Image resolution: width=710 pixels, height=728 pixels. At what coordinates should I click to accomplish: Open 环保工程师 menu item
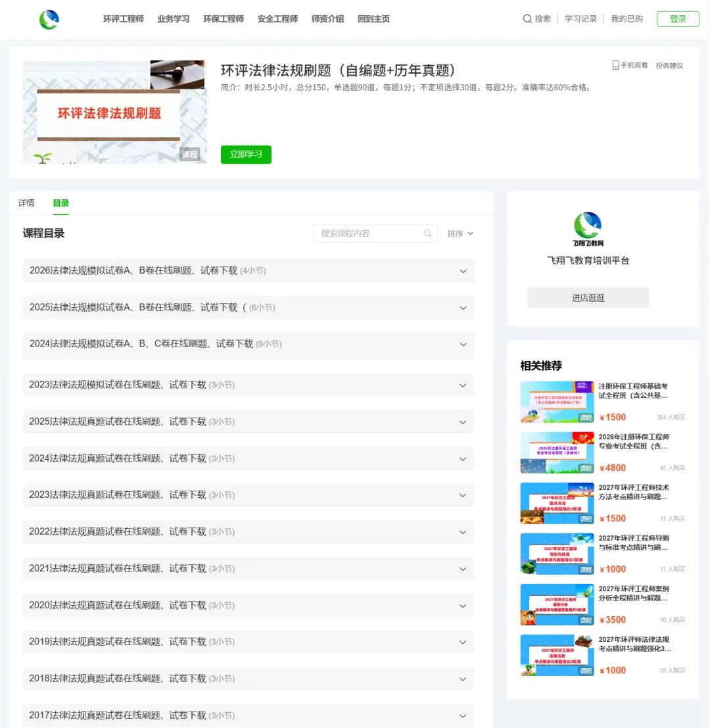tap(224, 19)
